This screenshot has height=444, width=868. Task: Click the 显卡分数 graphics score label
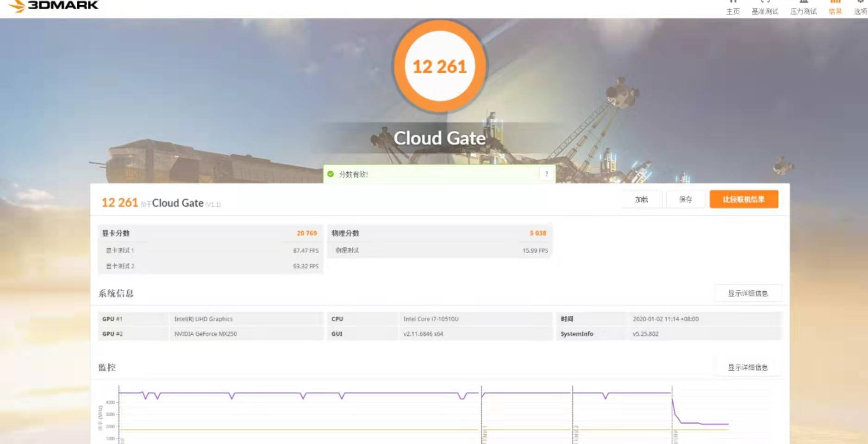click(116, 233)
